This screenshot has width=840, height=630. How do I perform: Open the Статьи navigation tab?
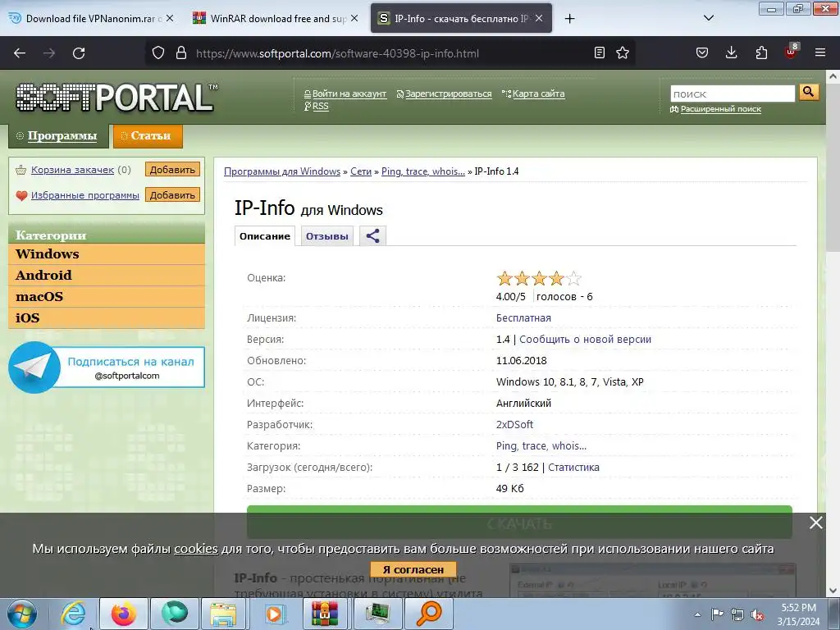click(148, 136)
